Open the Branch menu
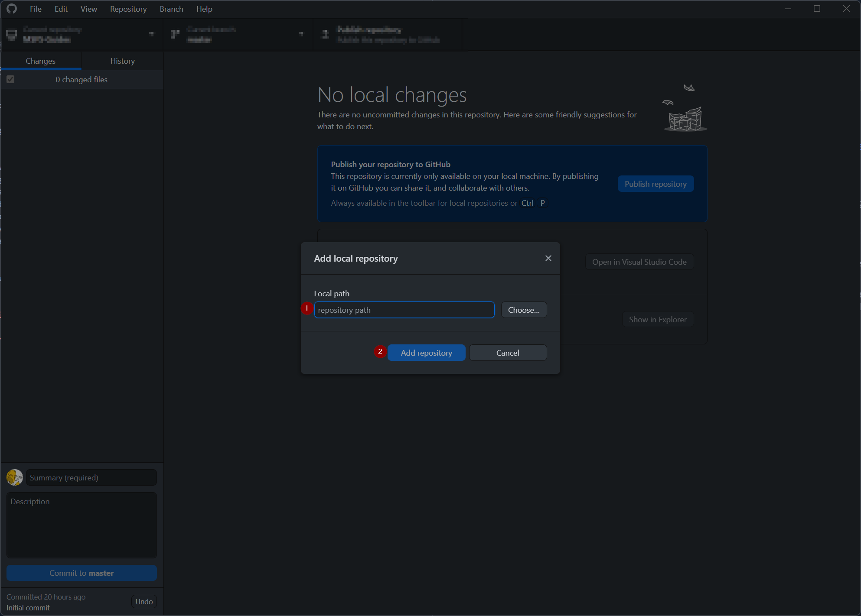 (x=171, y=9)
